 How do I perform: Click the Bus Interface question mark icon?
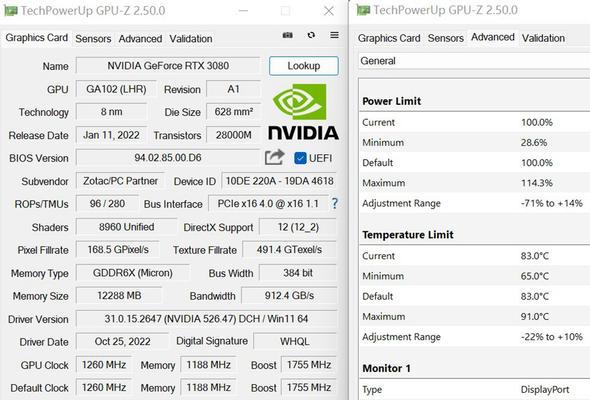click(335, 204)
